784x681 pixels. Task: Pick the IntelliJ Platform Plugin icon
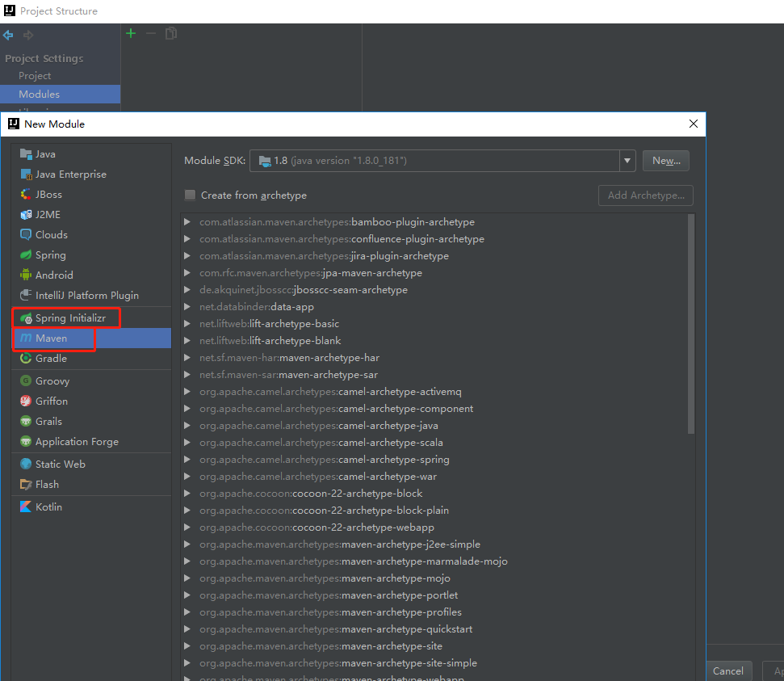[x=26, y=295]
